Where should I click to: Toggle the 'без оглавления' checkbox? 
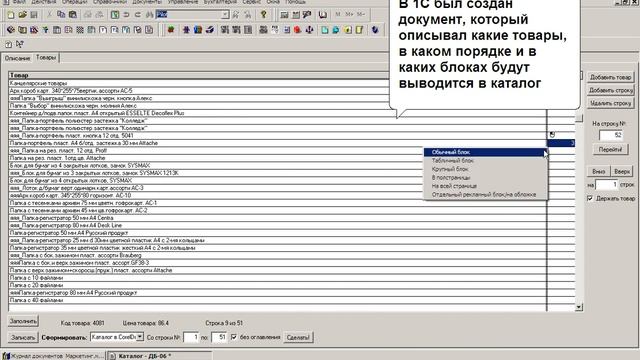(x=234, y=337)
